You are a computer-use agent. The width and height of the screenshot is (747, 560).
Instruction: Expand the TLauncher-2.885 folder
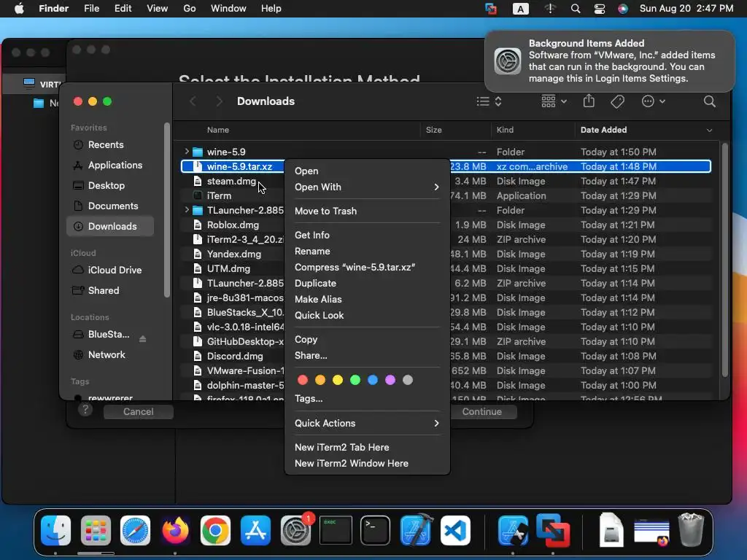point(187,210)
